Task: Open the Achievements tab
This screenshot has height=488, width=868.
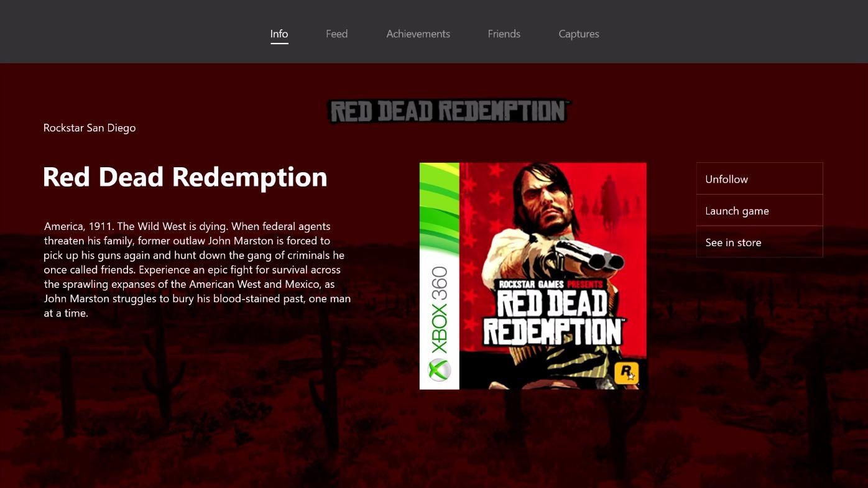Action: [x=418, y=34]
